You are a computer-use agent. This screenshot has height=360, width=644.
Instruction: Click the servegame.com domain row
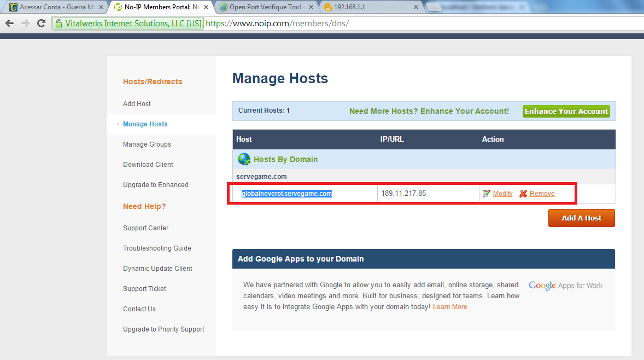pos(424,177)
